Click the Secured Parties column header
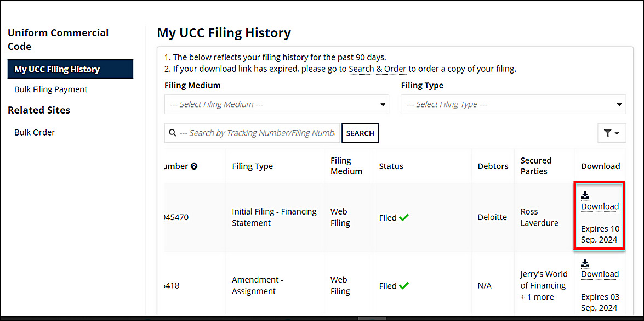The image size is (644, 321). [x=535, y=166]
